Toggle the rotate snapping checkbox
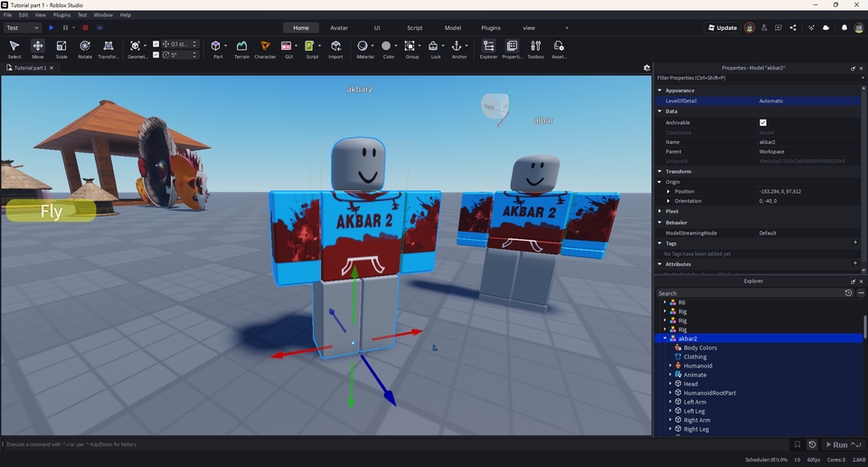868x467 pixels. [x=156, y=55]
